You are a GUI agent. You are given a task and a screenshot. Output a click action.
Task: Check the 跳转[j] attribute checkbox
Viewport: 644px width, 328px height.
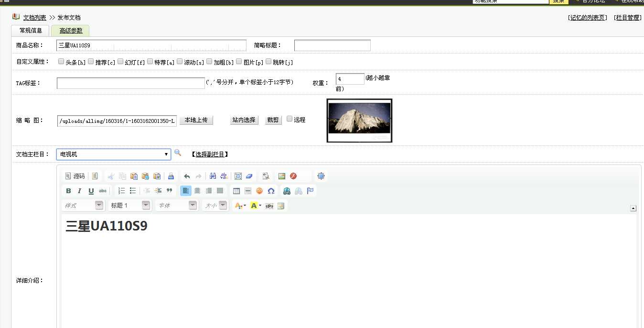pos(268,61)
